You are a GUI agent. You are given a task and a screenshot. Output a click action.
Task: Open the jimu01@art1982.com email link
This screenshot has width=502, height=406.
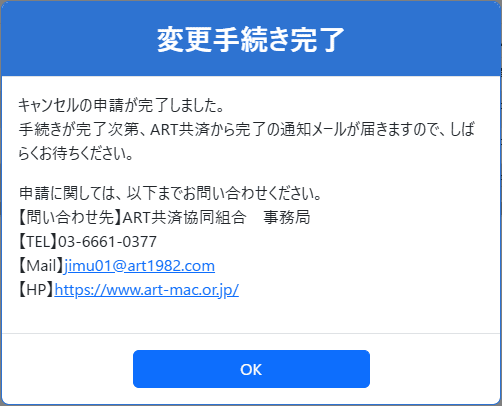pyautogui.click(x=140, y=266)
